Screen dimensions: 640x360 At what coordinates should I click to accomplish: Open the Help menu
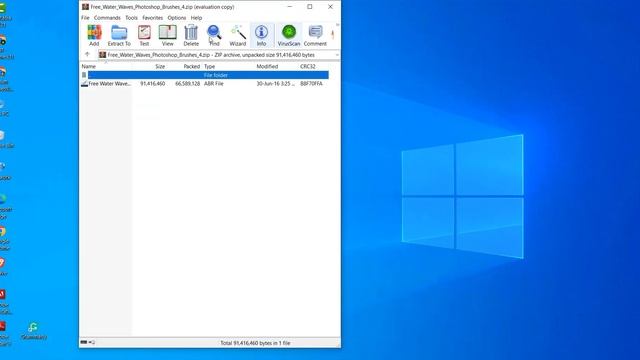point(196,18)
